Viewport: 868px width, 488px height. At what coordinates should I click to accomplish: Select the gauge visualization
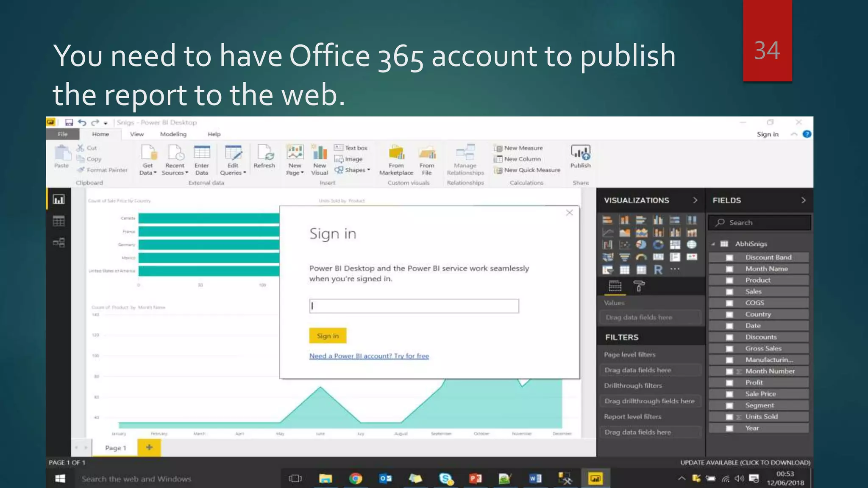click(x=641, y=257)
